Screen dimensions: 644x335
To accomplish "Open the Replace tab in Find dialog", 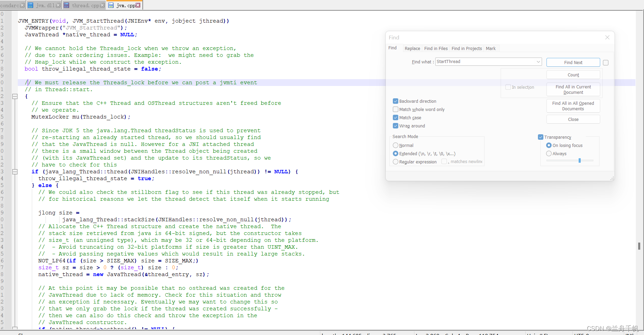I will coord(412,48).
